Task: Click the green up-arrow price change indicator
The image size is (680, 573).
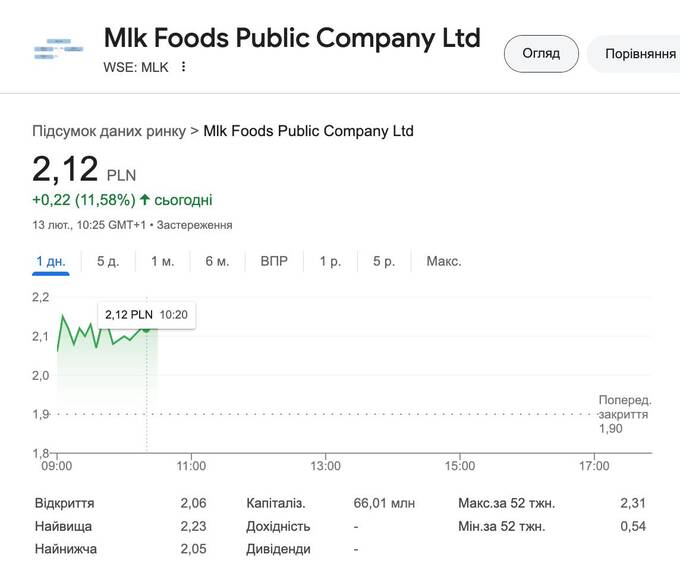Action: 145,200
